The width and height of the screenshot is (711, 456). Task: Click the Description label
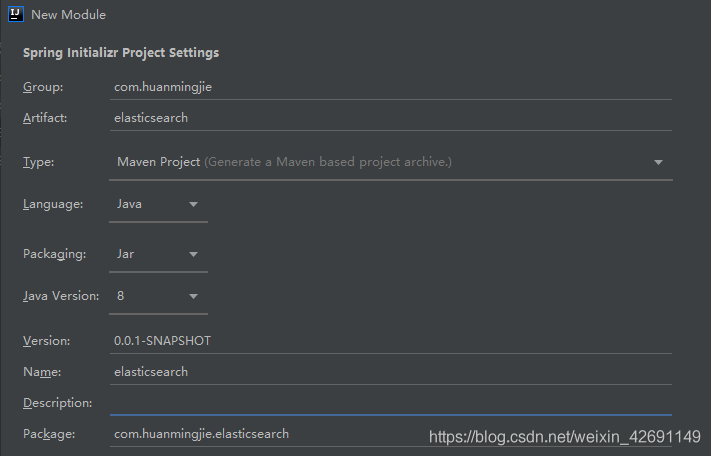(57, 402)
